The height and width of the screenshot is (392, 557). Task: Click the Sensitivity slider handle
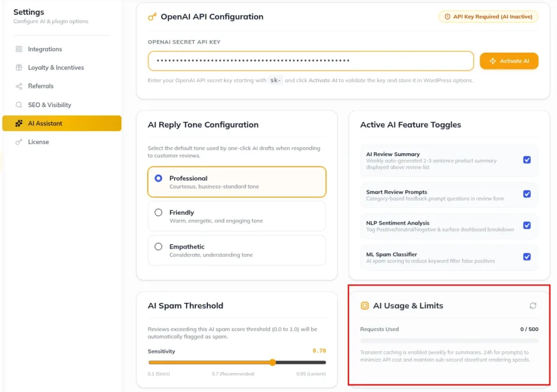273,363
